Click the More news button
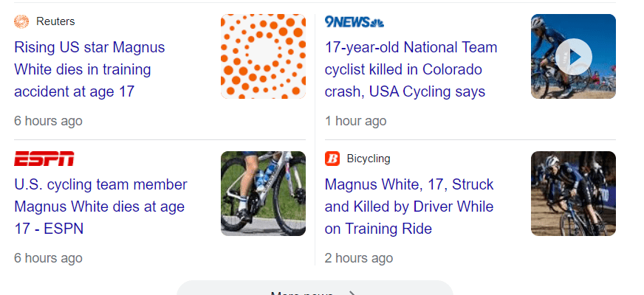Image resolution: width=644 pixels, height=295 pixels. click(303, 290)
